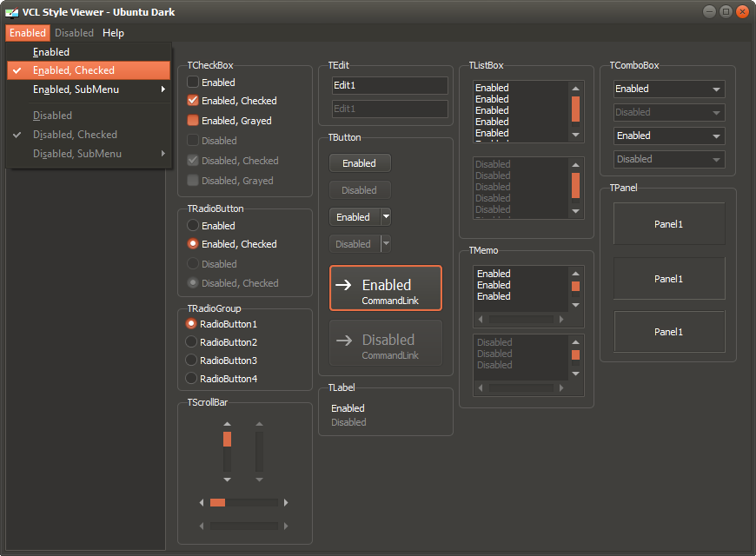Screen dimensions: 756x556
Task: Choose Enabled menu item in dropdown
Action: click(x=89, y=51)
